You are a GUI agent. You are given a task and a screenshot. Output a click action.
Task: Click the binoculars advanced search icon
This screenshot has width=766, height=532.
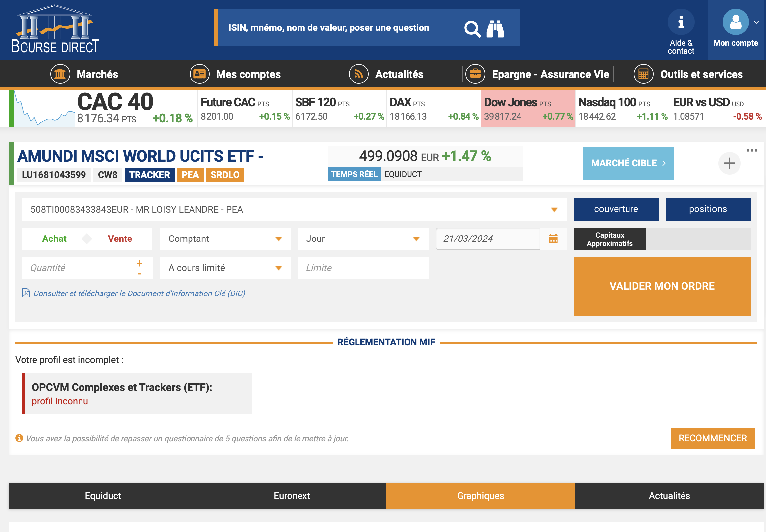[x=495, y=29]
